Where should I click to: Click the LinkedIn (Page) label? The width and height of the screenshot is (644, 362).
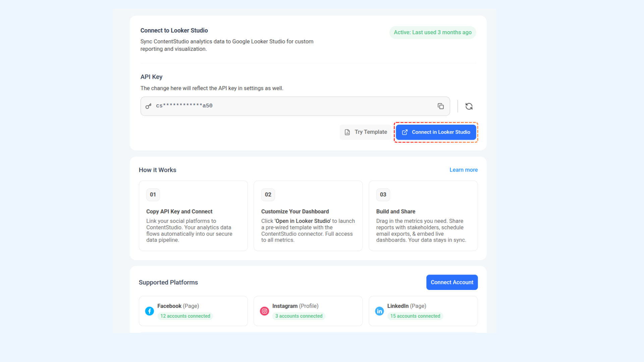(407, 306)
